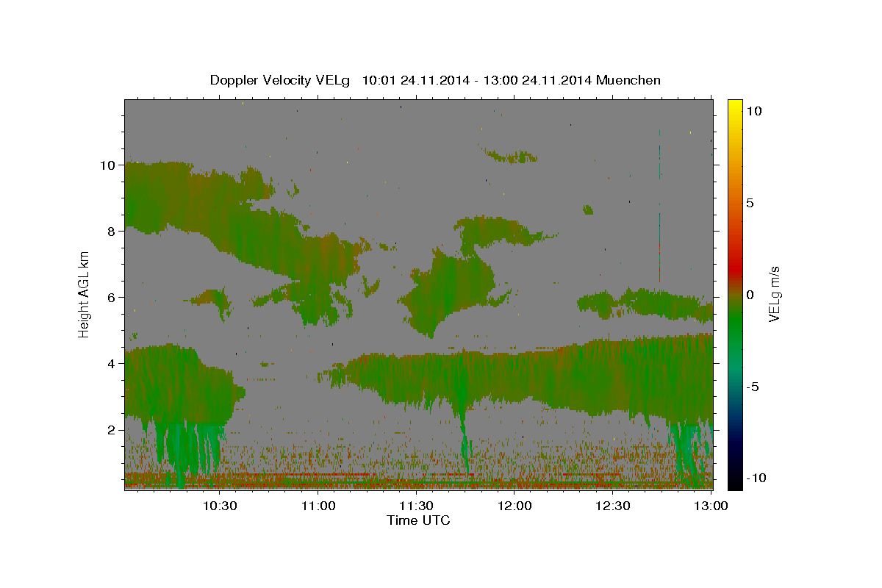Click the '11:00' time tick label
The image size is (882, 588).
(x=318, y=506)
